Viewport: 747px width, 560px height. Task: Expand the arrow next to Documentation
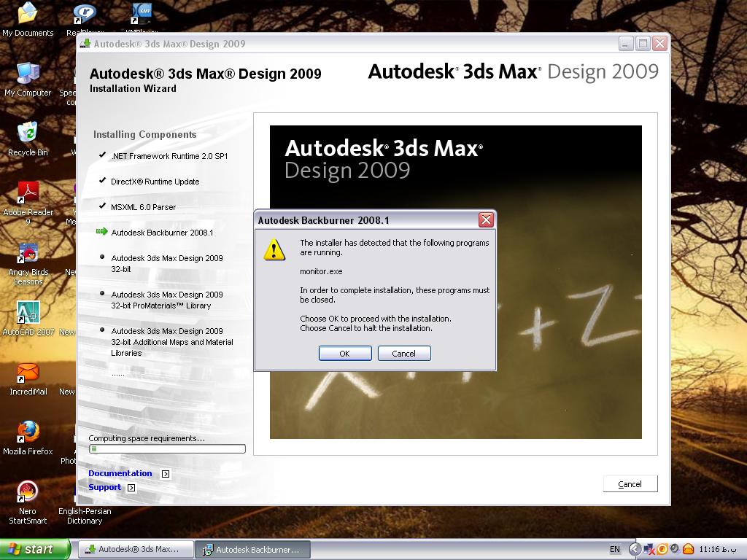click(166, 474)
